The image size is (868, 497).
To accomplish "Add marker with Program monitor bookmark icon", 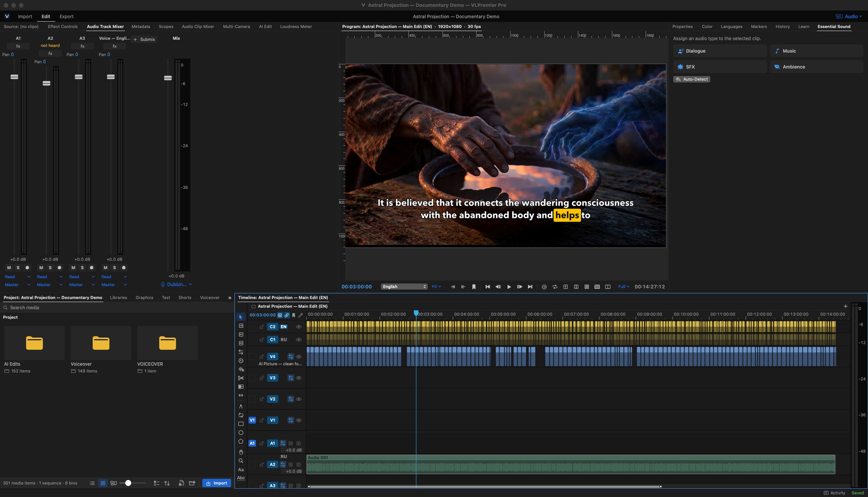I will [474, 287].
